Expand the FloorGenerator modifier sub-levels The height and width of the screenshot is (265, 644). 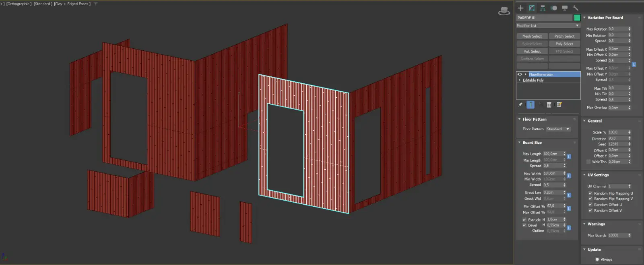pos(525,74)
